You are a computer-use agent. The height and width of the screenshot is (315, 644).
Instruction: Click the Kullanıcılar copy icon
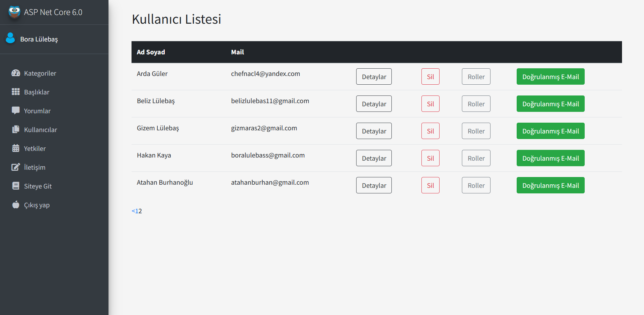[x=16, y=129]
